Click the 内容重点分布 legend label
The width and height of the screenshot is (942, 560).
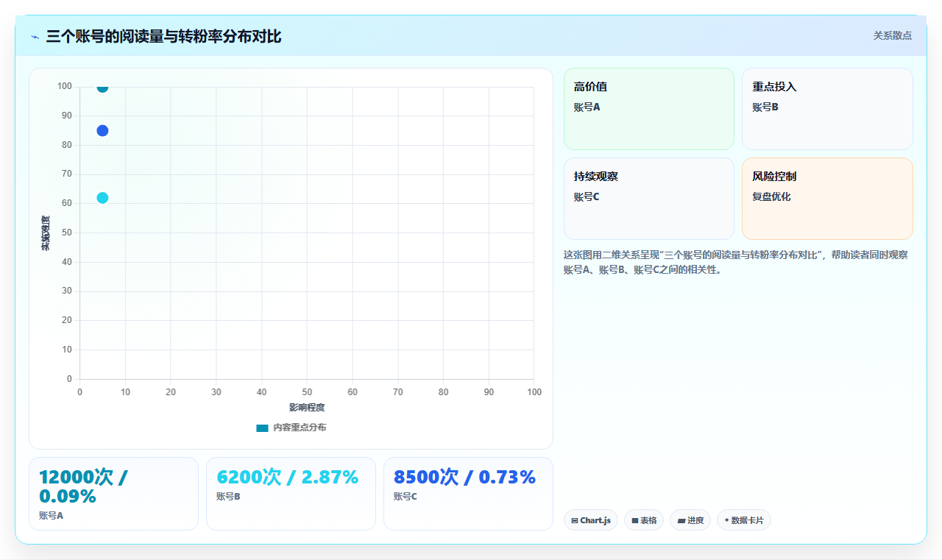coord(300,428)
